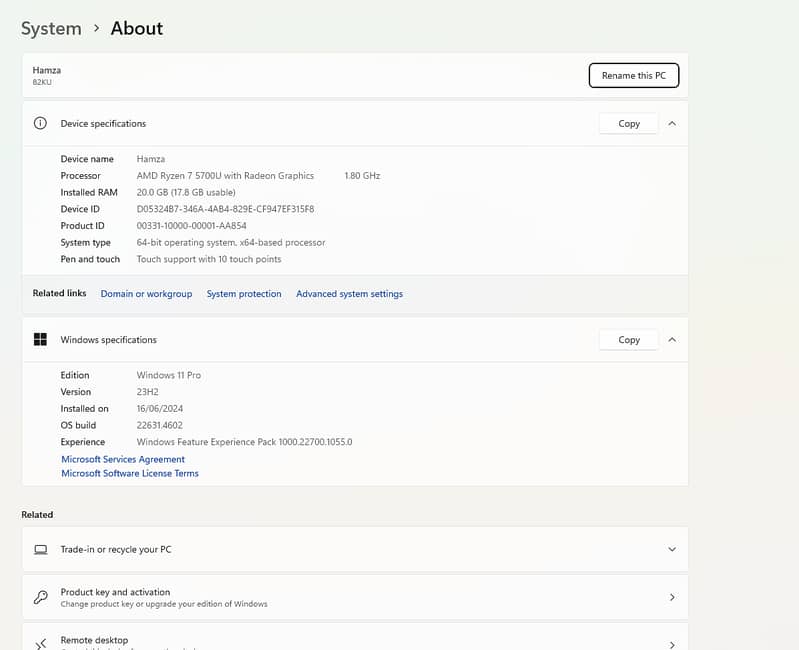This screenshot has width=799, height=650.
Task: Go back to System breadcrumb
Action: (x=51, y=28)
